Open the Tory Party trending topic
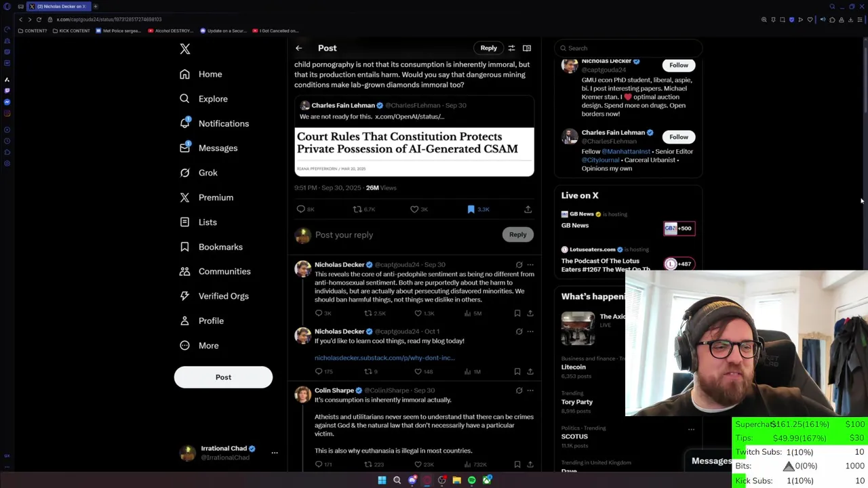 [577, 402]
